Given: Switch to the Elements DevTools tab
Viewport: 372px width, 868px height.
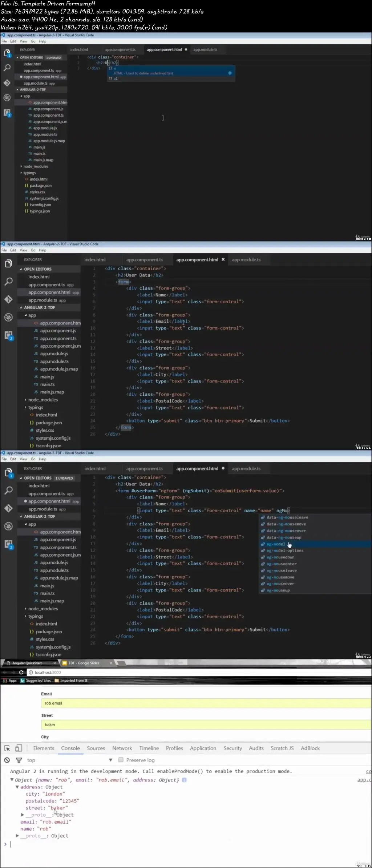Looking at the screenshot, I should (44, 748).
